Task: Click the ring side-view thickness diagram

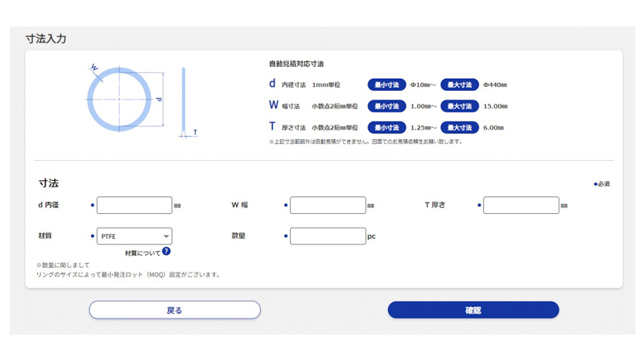Action: tap(186, 102)
